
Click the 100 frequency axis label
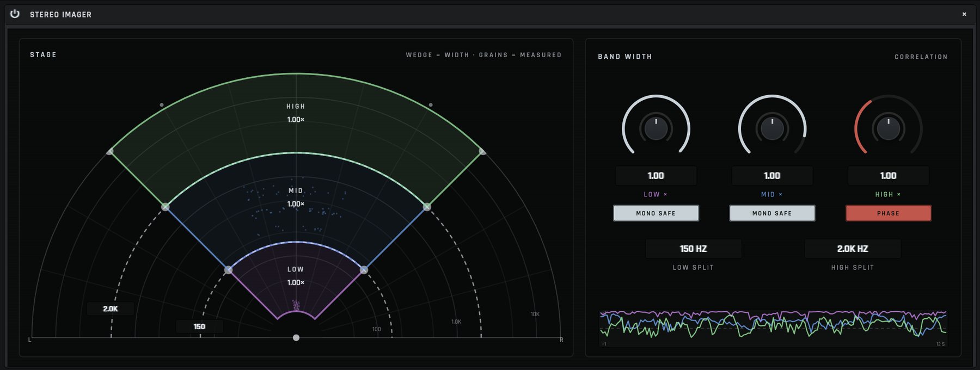pos(377,329)
